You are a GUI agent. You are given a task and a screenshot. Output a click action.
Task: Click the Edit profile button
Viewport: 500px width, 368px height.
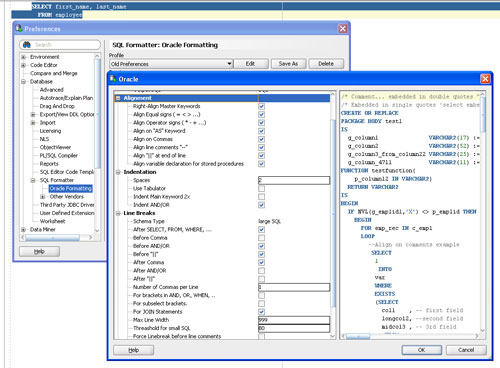[251, 64]
